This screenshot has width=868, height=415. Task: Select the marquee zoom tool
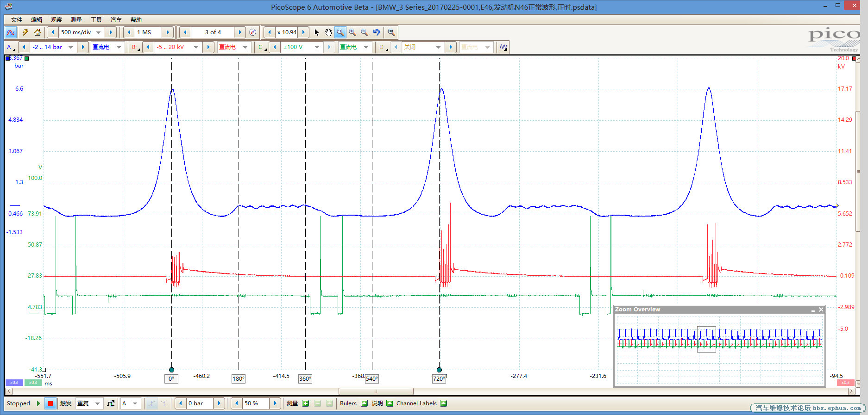pos(340,32)
